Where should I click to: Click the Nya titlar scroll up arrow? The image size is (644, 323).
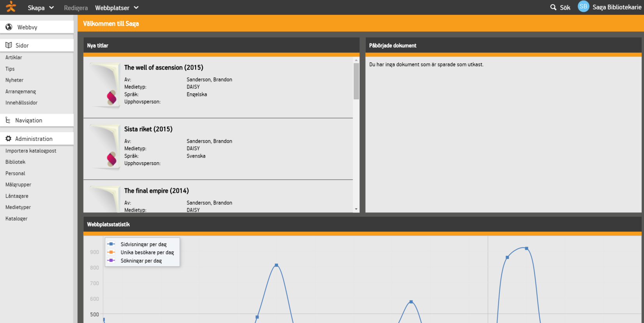click(x=356, y=60)
